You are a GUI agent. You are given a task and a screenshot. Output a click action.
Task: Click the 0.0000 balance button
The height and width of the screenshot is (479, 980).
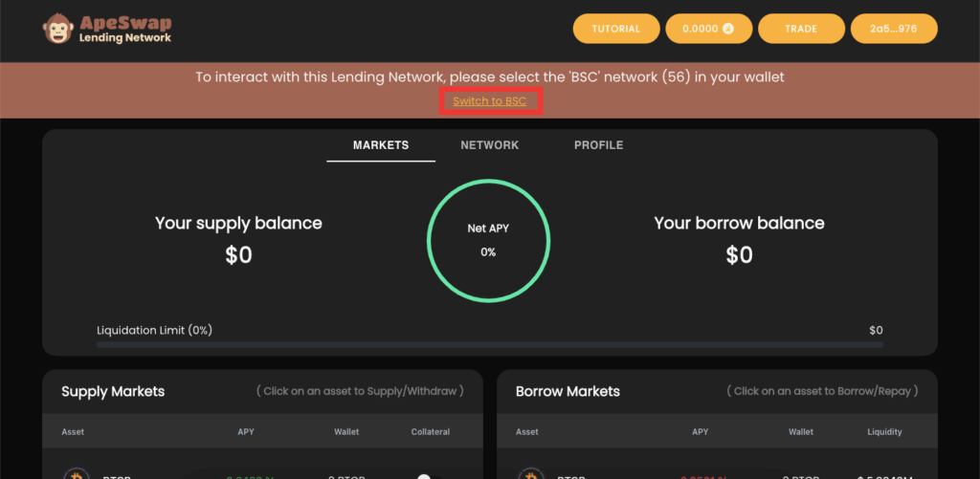click(x=707, y=29)
